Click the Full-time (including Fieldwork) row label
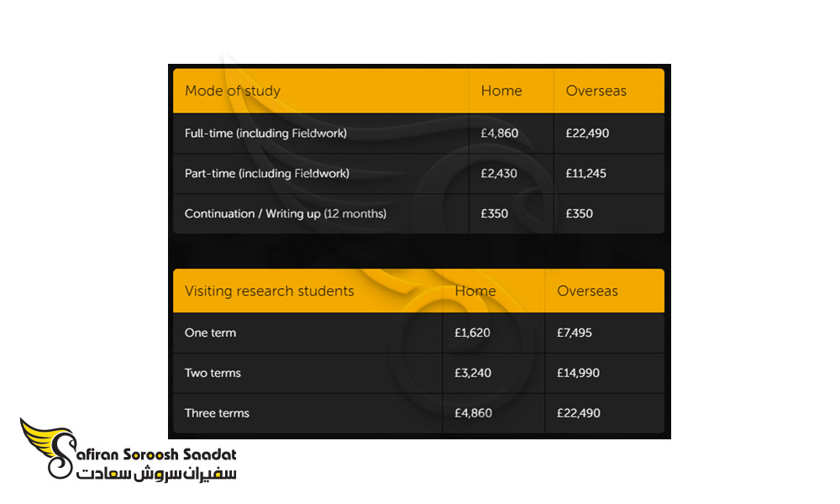Viewport: 840px width, 504px height. [x=265, y=134]
